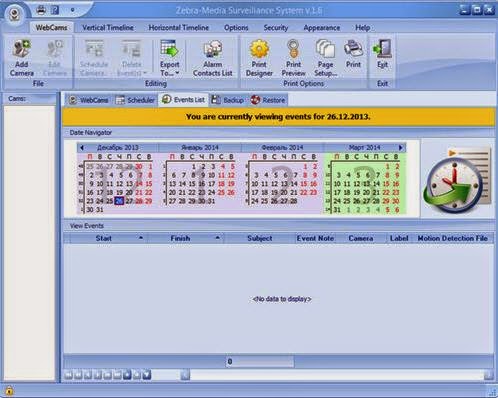This screenshot has height=398, width=498.
Task: Open Print Preview
Action: tap(293, 58)
